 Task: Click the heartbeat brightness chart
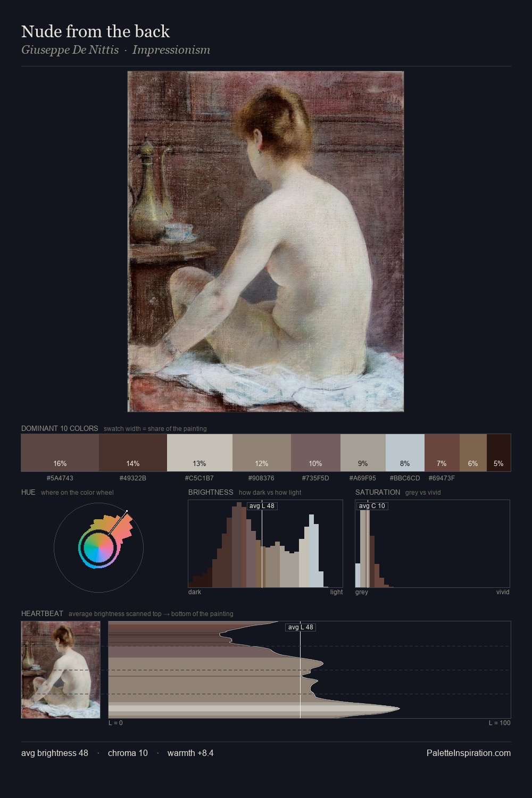[x=310, y=670]
